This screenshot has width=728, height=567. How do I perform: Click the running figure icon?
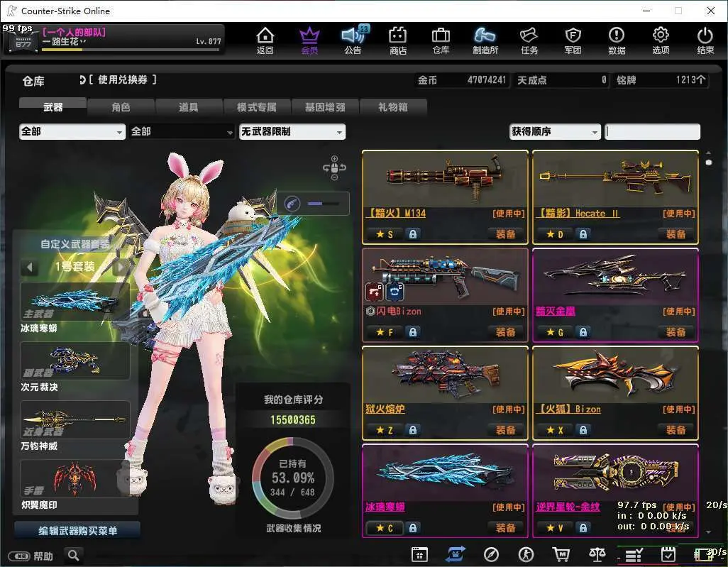[x=526, y=554]
